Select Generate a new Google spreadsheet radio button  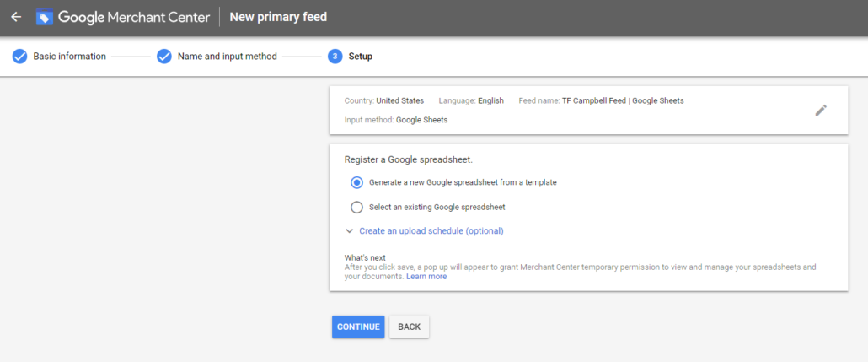click(x=357, y=182)
